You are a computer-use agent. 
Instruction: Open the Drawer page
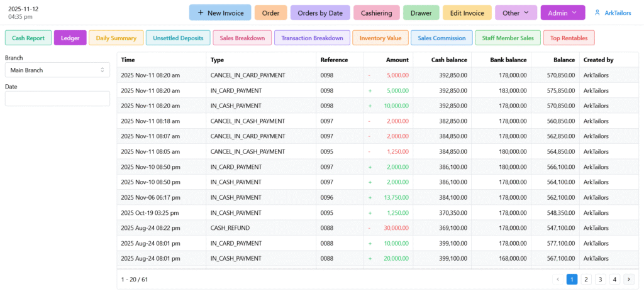[421, 13]
